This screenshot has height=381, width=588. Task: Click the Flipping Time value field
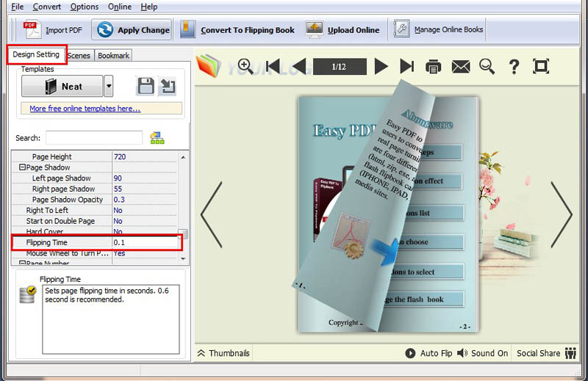click(145, 242)
